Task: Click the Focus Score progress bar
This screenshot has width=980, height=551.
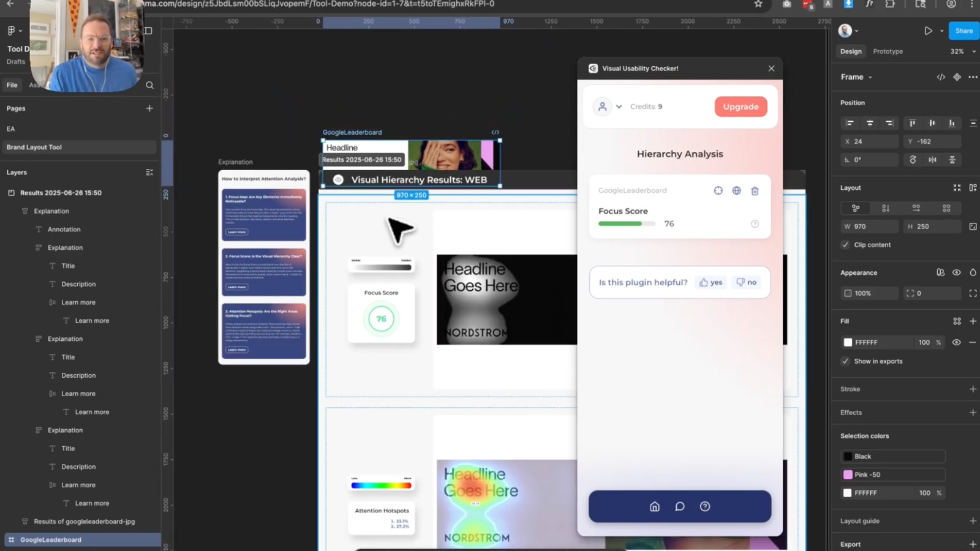Action: [x=627, y=223]
